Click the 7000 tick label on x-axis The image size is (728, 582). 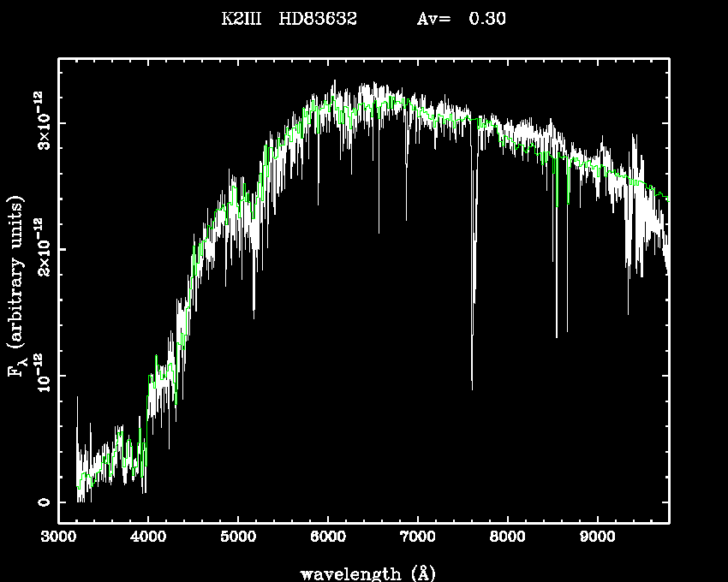417,537
